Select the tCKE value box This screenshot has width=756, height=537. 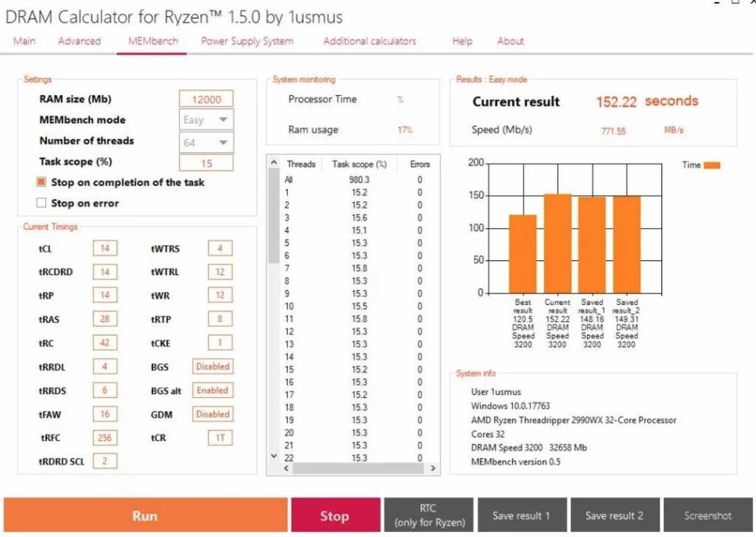point(220,343)
